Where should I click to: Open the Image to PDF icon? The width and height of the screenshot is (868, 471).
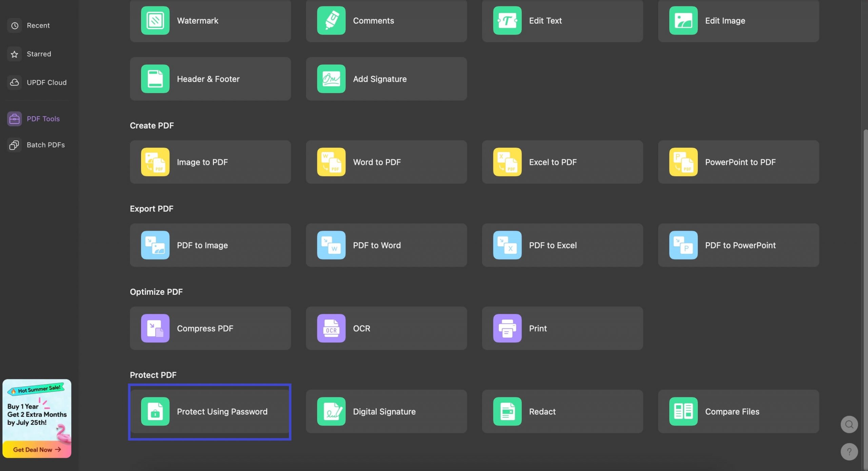[x=155, y=162]
